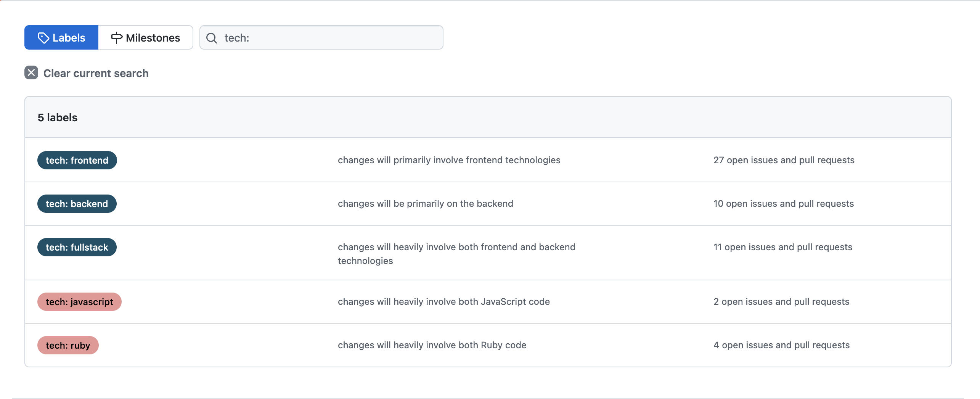Select the 'tech: backend' label pill

[77, 204]
